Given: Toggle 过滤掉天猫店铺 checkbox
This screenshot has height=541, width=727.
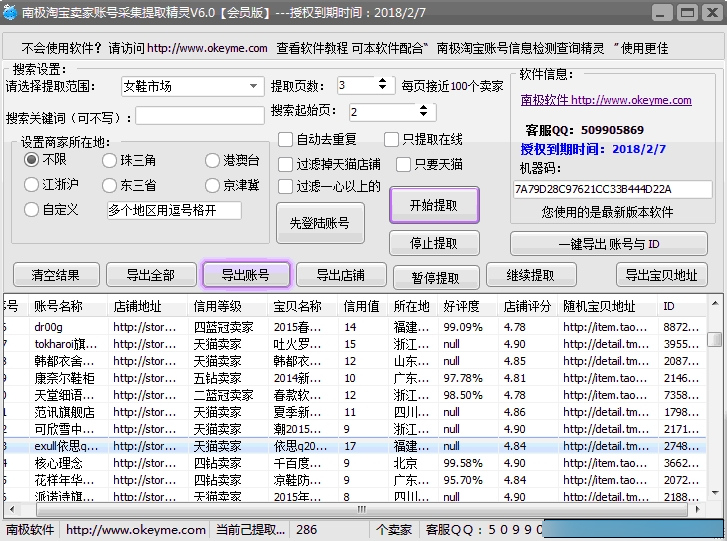Looking at the screenshot, I should 286,164.
